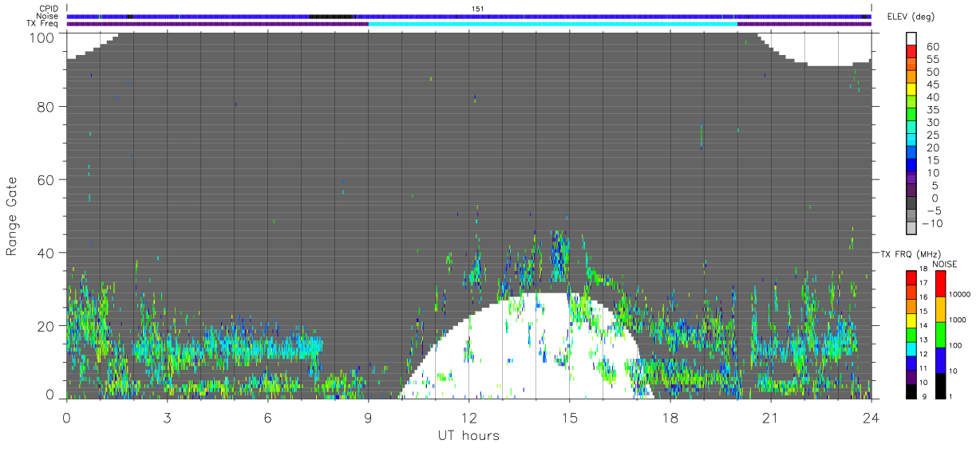Select the CPID value 151
This screenshot has width=980, height=452.
[x=477, y=9]
